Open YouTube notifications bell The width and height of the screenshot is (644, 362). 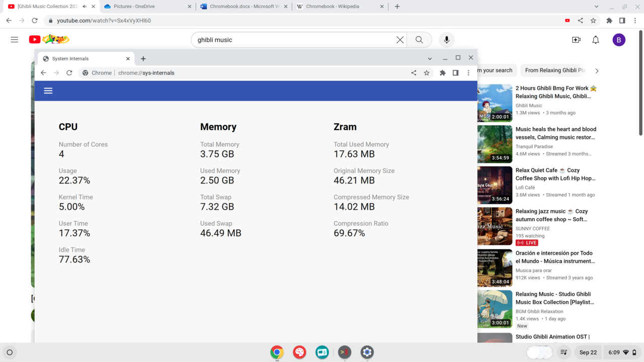[x=596, y=40]
